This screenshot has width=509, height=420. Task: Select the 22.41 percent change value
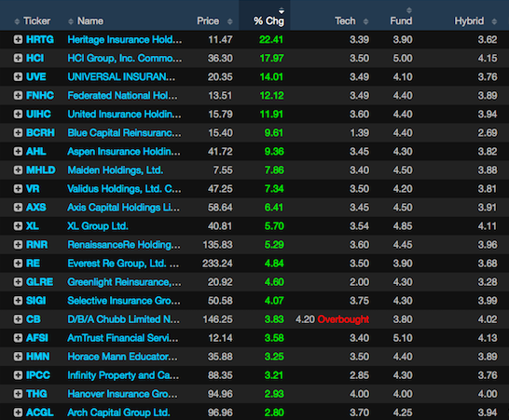click(271, 39)
